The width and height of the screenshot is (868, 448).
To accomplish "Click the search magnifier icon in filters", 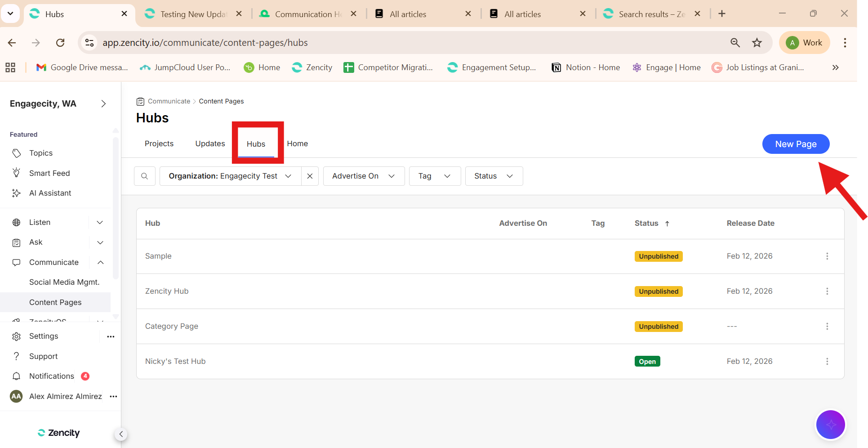I will (144, 176).
